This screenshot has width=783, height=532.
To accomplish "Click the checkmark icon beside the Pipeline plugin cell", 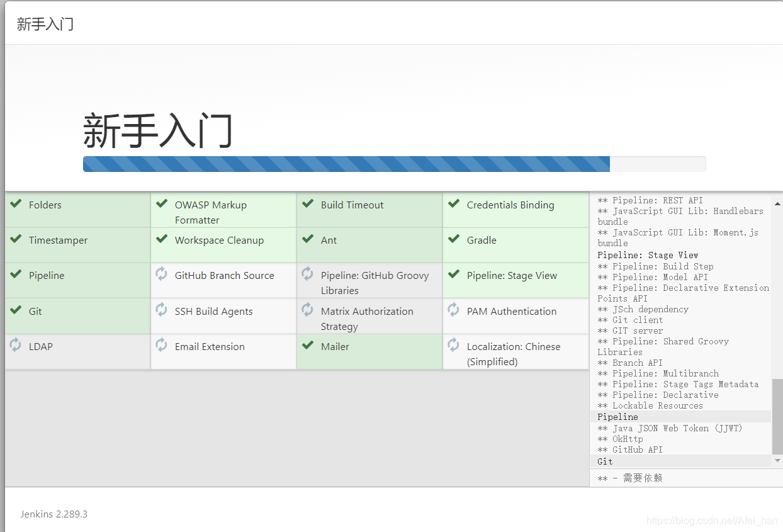I will click(x=16, y=274).
